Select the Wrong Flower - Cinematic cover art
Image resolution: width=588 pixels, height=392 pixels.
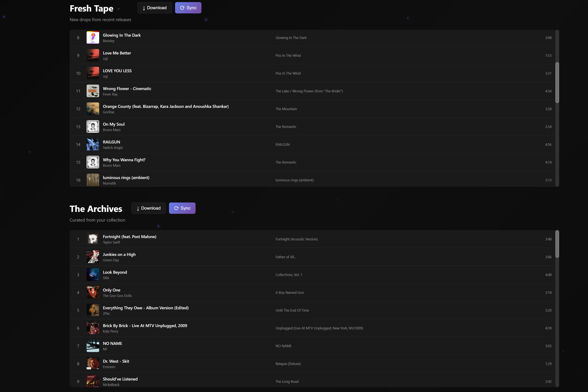[93, 91]
